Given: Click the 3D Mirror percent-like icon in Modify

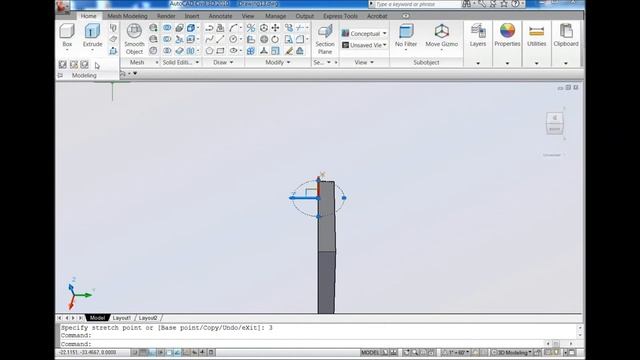Looking at the screenshot, I should click(251, 28).
